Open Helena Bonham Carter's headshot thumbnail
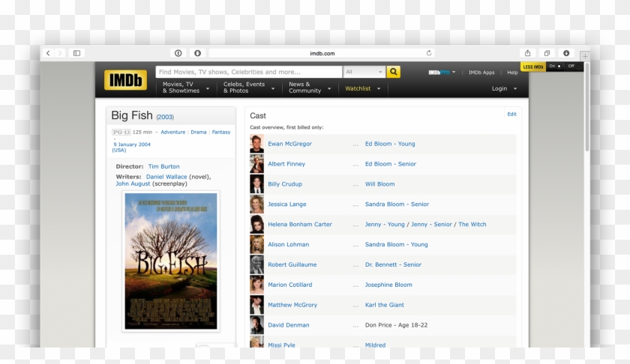Screen dimensions: 630x364 click(x=256, y=225)
